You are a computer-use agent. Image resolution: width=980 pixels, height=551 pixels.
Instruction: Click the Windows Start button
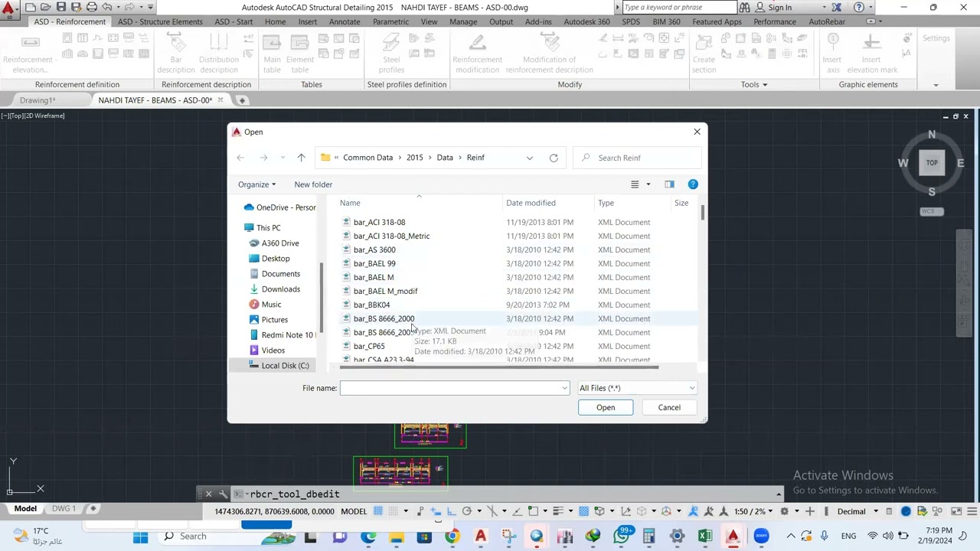tap(141, 536)
